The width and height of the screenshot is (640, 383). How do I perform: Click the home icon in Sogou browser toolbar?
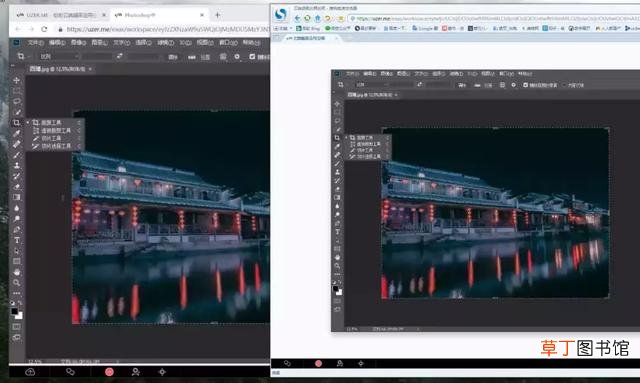(318, 18)
